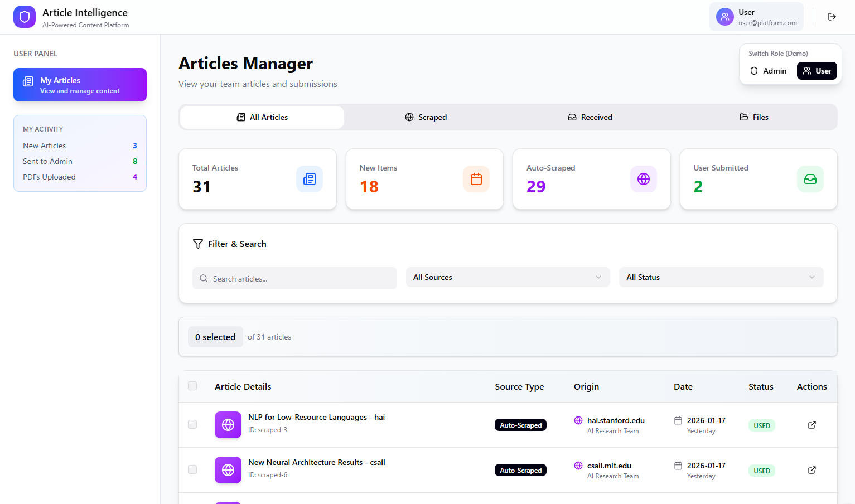This screenshot has height=504, width=855.
Task: Click the ID: scraped-3 text
Action: 268,430
